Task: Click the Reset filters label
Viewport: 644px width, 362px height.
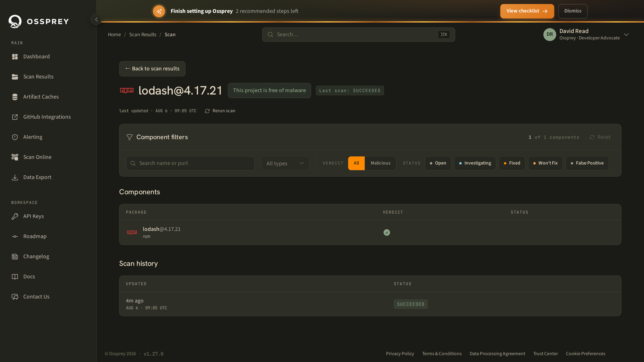Action: tap(604, 137)
